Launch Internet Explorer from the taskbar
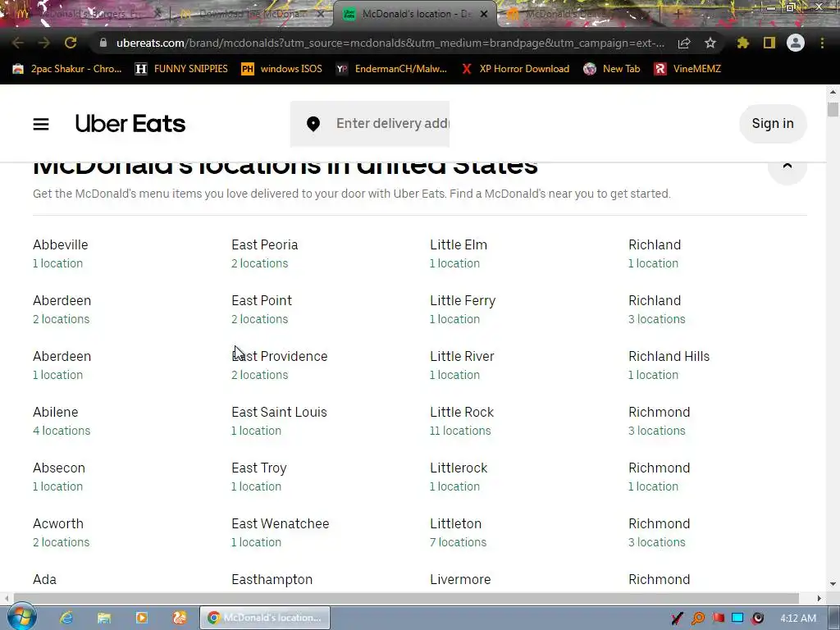 point(66,618)
